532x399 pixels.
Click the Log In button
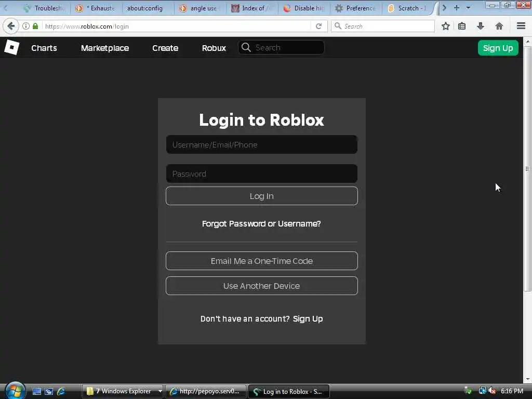262,196
